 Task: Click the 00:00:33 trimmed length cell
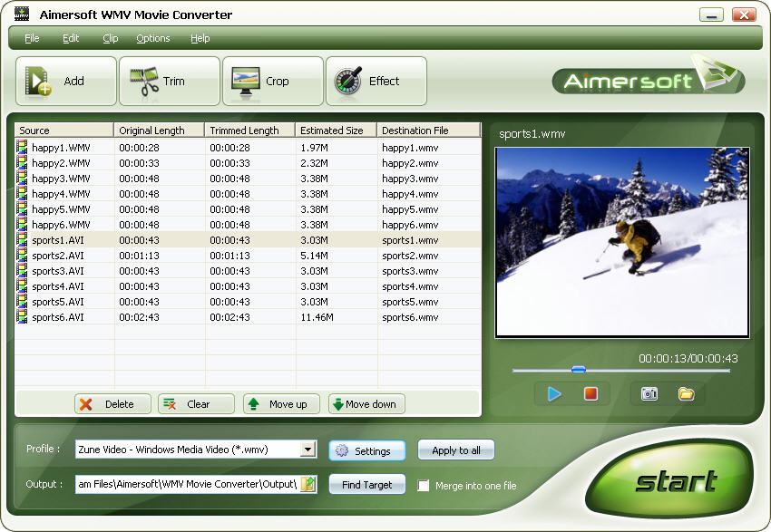229,163
